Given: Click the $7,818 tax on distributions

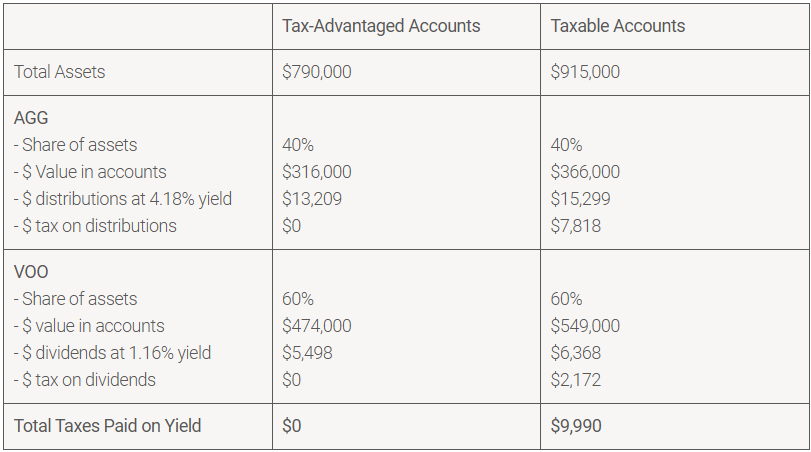Looking at the screenshot, I should [576, 226].
